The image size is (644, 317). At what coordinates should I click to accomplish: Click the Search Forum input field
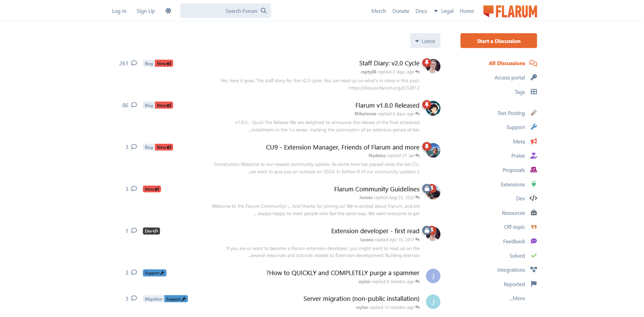point(225,11)
